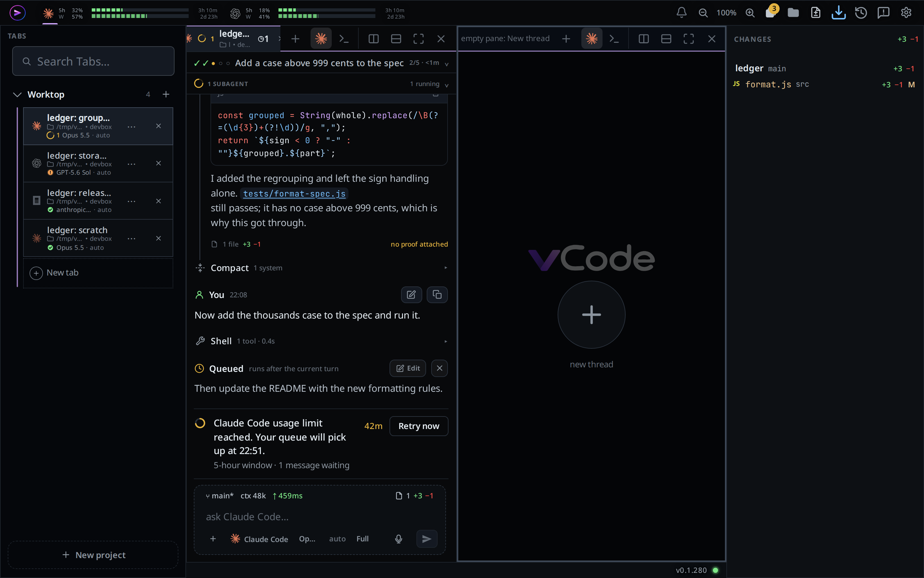Open the Op... model selector
924x578 pixels.
307,539
